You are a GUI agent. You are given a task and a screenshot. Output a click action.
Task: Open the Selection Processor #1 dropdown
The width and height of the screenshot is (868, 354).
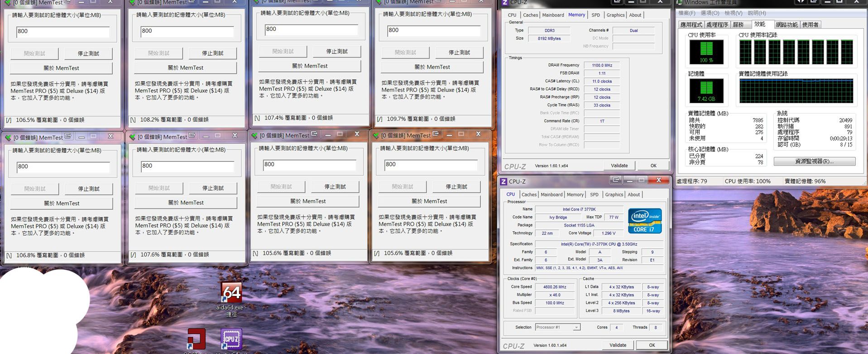pos(557,327)
